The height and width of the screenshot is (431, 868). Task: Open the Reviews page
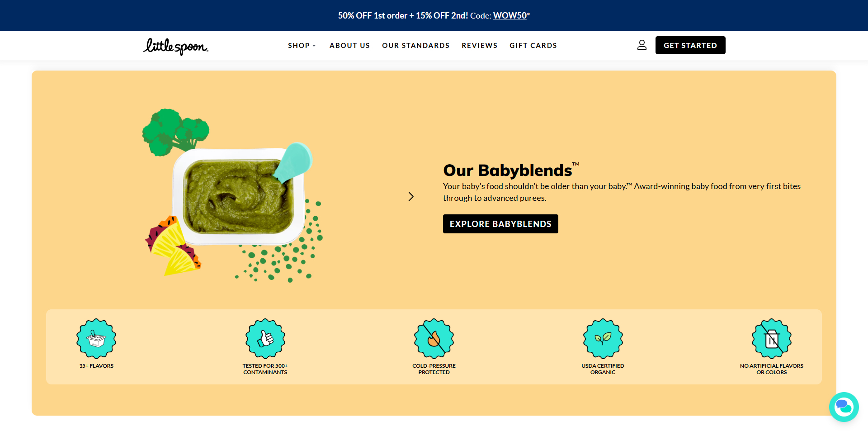point(479,46)
